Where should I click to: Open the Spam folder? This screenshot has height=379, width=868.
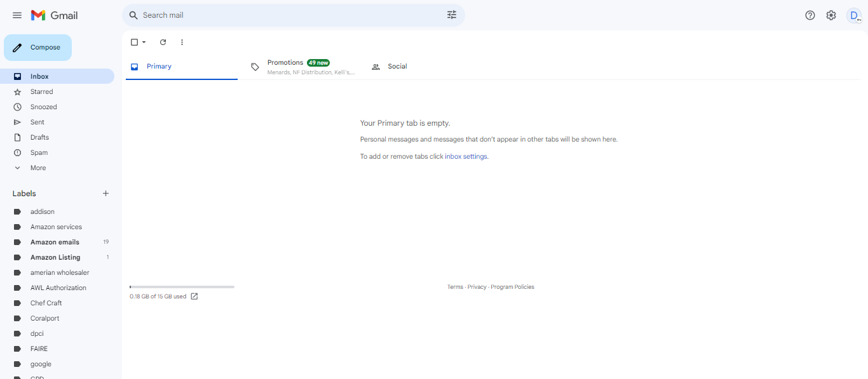pos(57,153)
